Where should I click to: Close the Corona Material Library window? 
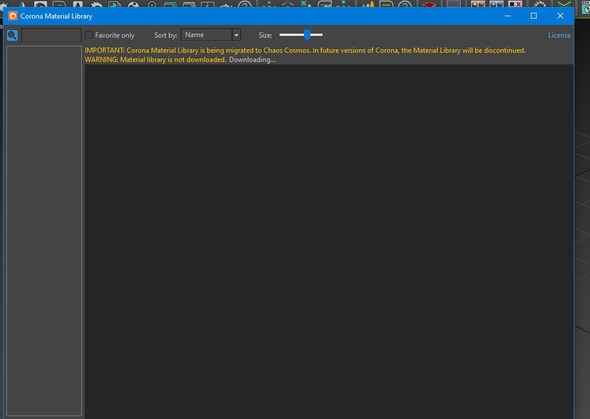point(560,16)
